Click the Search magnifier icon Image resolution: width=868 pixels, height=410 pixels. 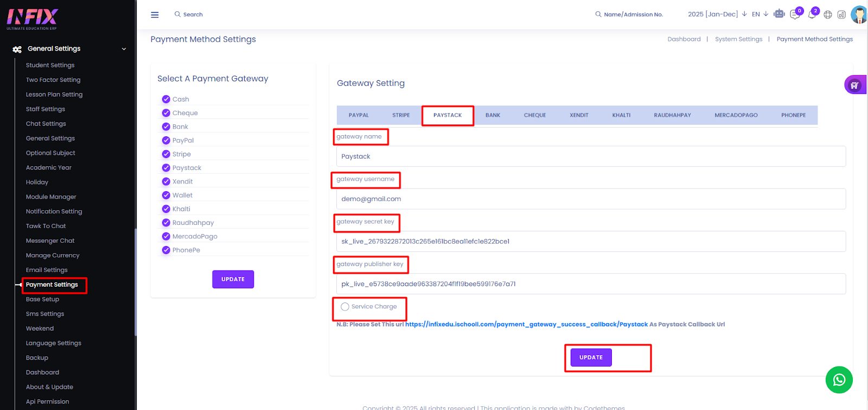177,14
